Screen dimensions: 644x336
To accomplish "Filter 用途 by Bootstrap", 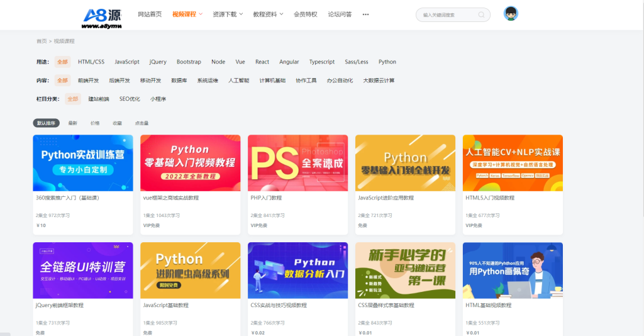I will [x=189, y=62].
